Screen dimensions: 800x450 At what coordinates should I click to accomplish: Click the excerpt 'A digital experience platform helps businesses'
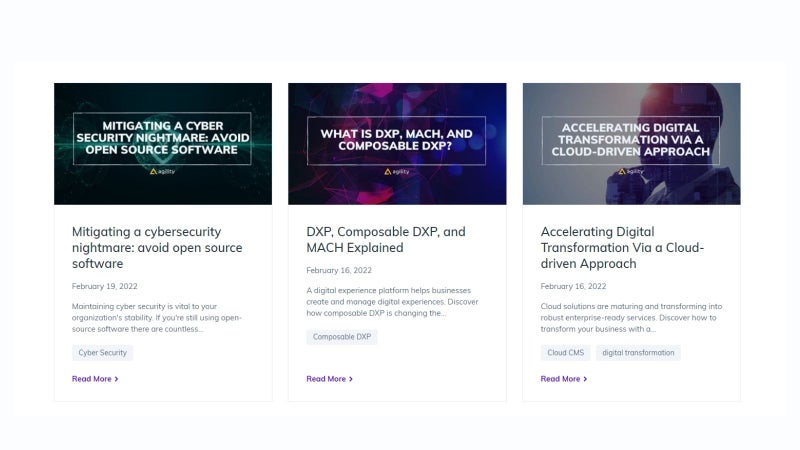pyautogui.click(x=392, y=302)
